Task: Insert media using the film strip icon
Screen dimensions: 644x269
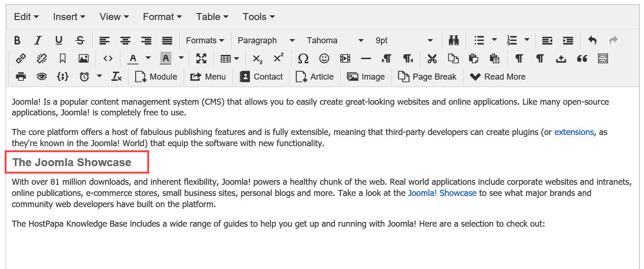Action: 345,59
